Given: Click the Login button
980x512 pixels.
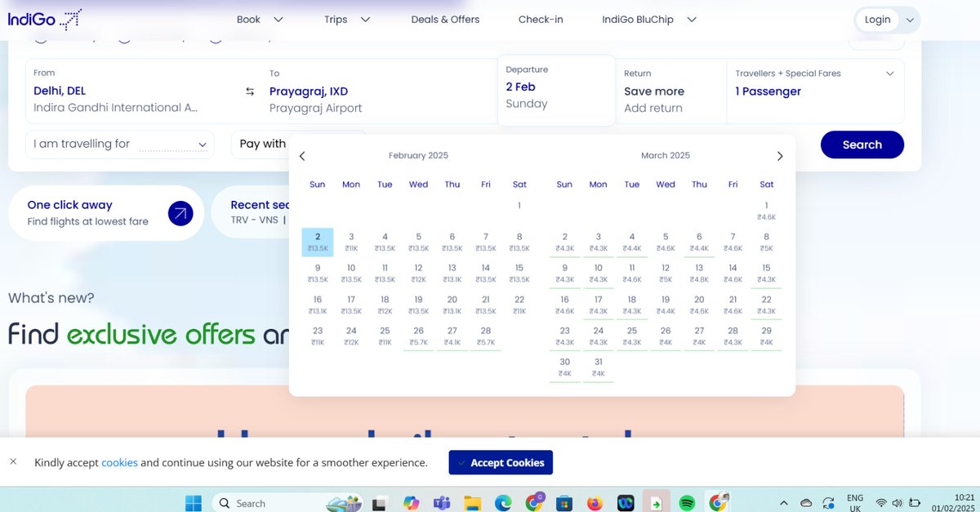Looking at the screenshot, I should (x=877, y=20).
